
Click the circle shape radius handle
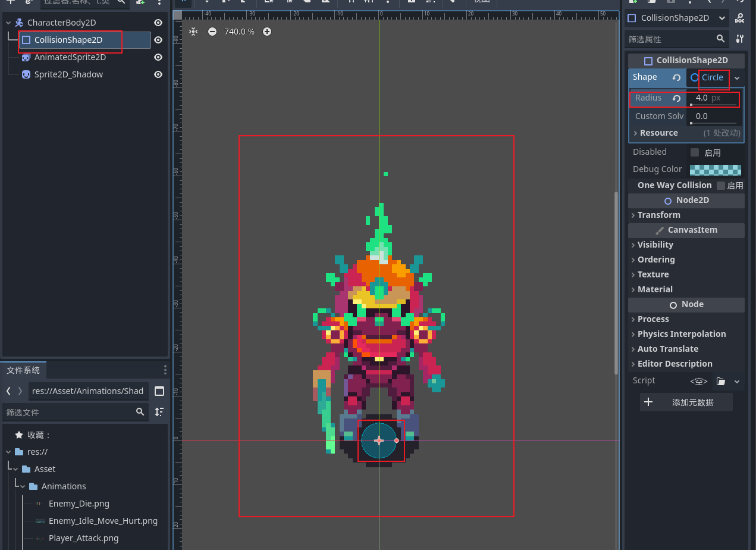[x=397, y=440]
